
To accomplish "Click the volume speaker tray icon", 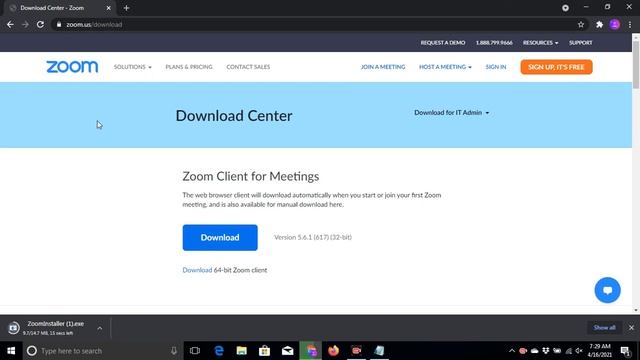I will [579, 351].
